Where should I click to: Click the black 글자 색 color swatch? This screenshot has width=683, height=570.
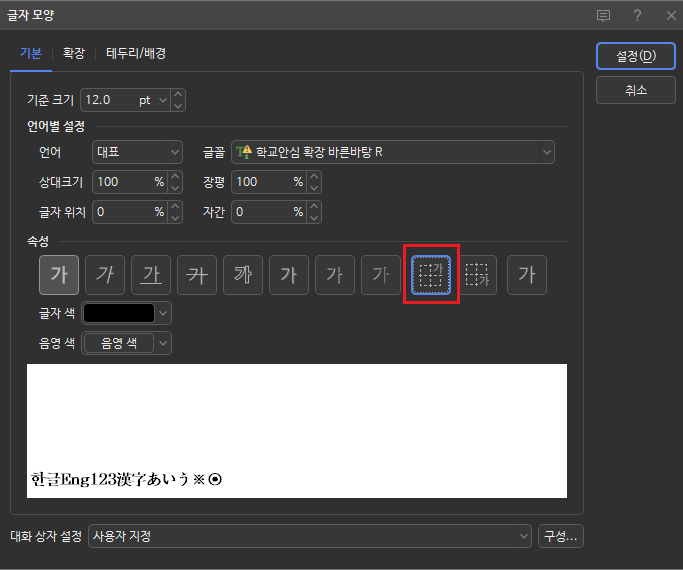coord(119,313)
